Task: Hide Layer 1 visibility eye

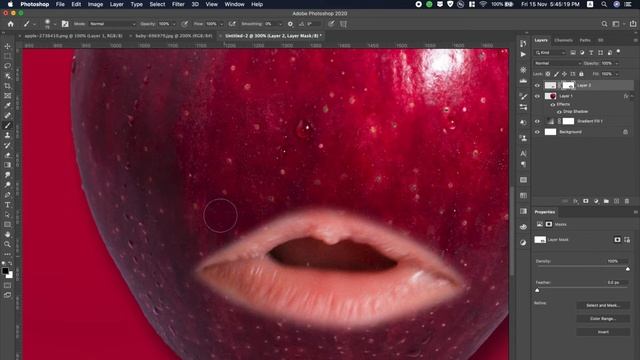Action: coord(537,96)
